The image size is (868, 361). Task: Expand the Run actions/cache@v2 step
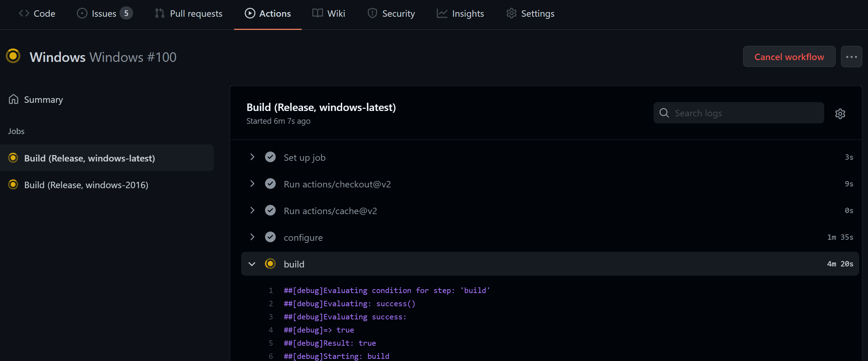click(x=252, y=211)
